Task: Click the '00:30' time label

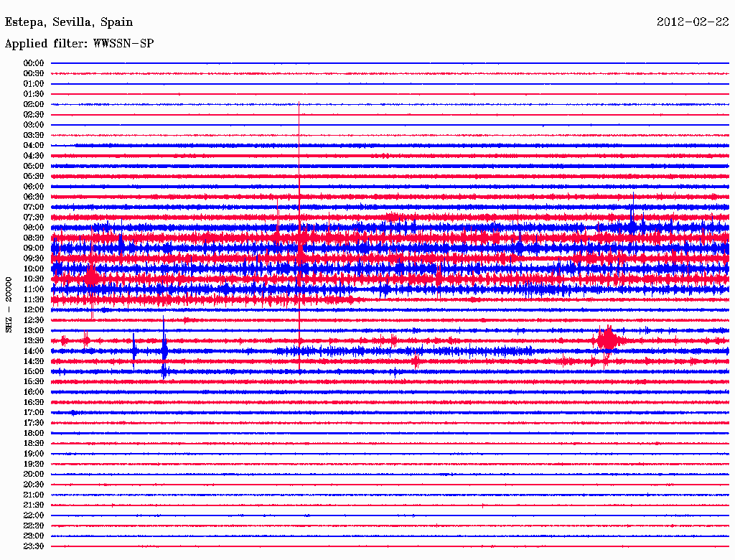Action: (x=33, y=73)
